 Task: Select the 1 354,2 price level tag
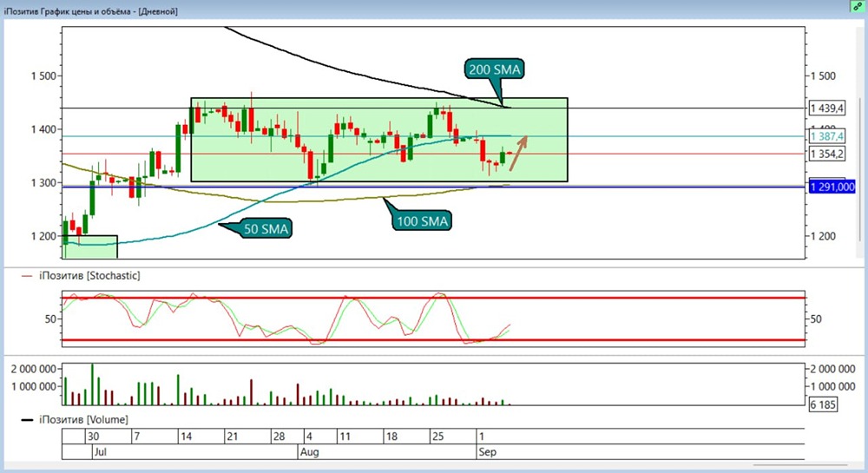tap(827, 154)
